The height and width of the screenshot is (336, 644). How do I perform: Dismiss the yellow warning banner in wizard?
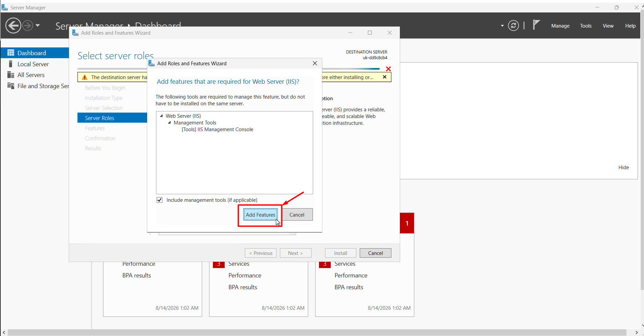(x=385, y=77)
